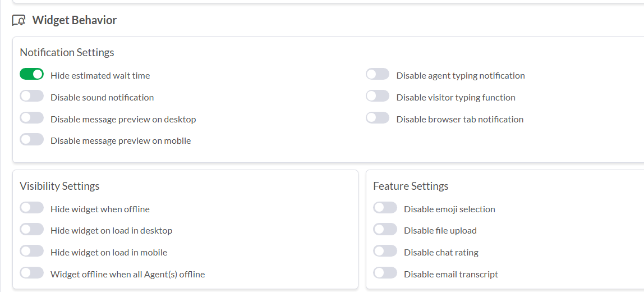Switch on Disable visitor typing function

(378, 97)
